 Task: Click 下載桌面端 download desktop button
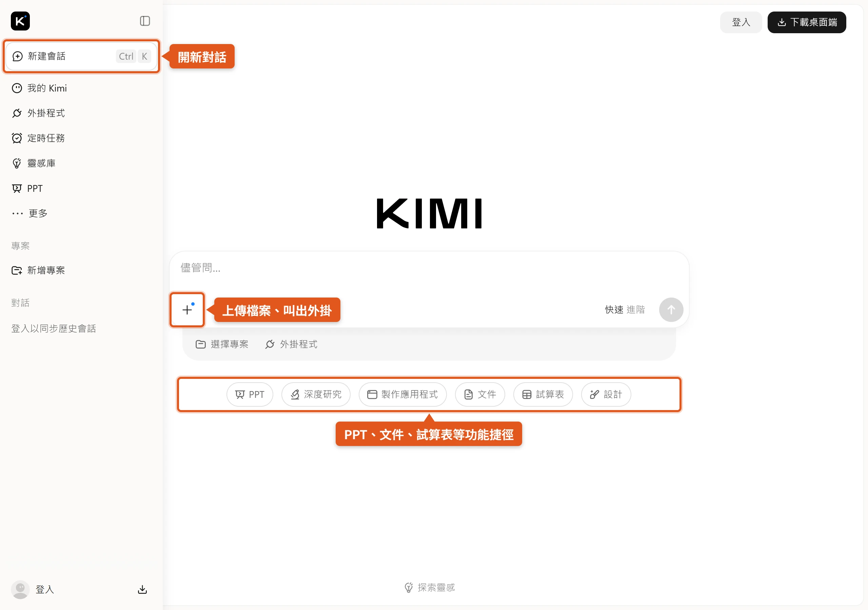806,22
